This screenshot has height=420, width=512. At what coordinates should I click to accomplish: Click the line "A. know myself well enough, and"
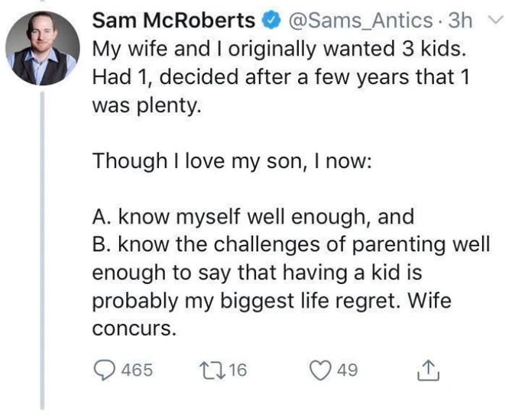[252, 217]
